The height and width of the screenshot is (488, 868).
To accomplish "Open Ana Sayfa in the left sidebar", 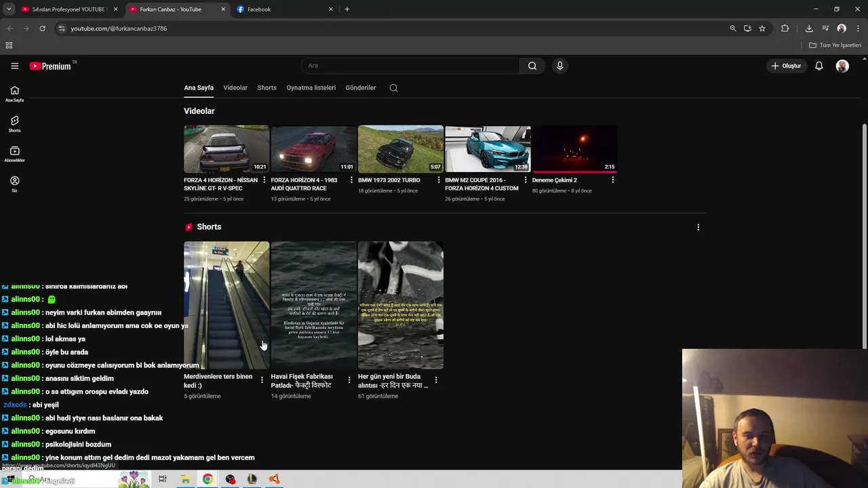I will pos(14,94).
